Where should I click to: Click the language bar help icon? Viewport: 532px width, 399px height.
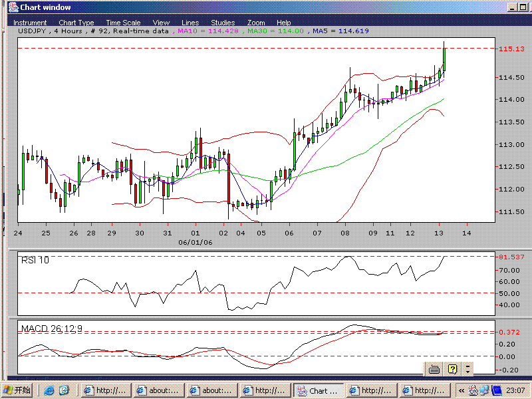pyautogui.click(x=452, y=369)
